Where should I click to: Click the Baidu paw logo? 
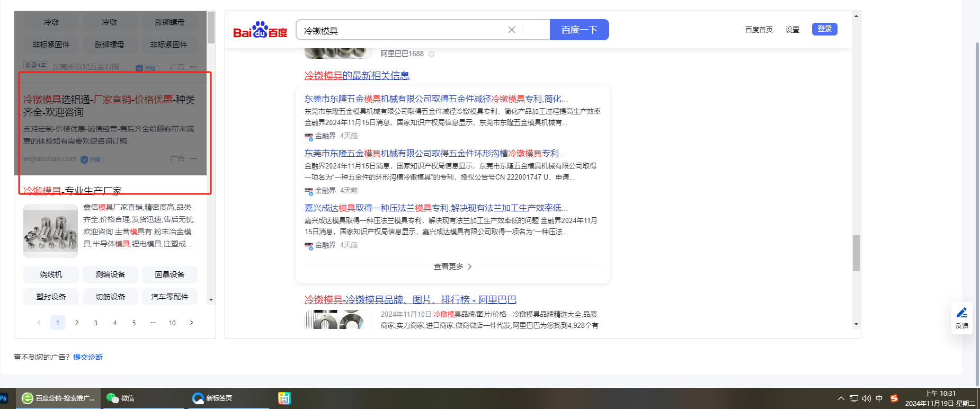pyautogui.click(x=260, y=30)
